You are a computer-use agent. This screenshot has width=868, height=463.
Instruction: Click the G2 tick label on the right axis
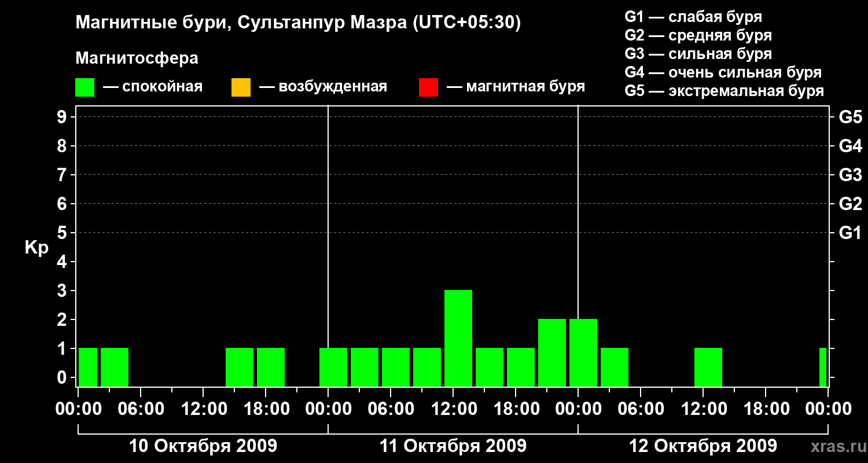point(851,204)
